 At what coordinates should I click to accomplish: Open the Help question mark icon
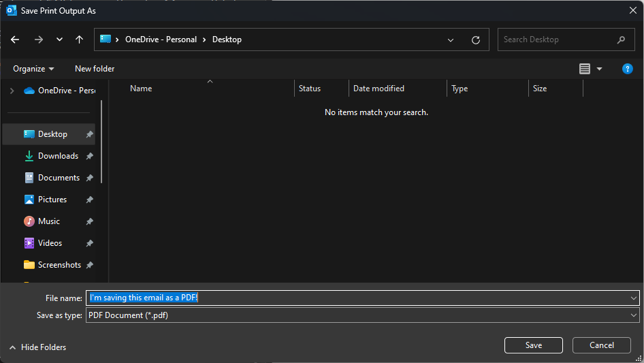(x=628, y=69)
